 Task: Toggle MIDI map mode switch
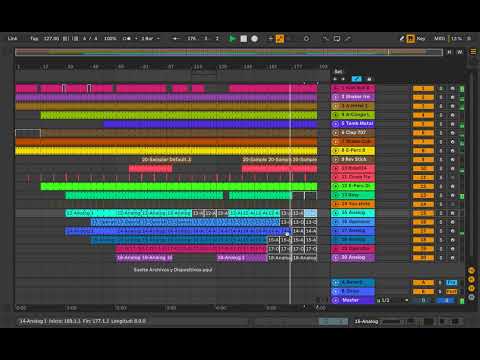(x=439, y=39)
